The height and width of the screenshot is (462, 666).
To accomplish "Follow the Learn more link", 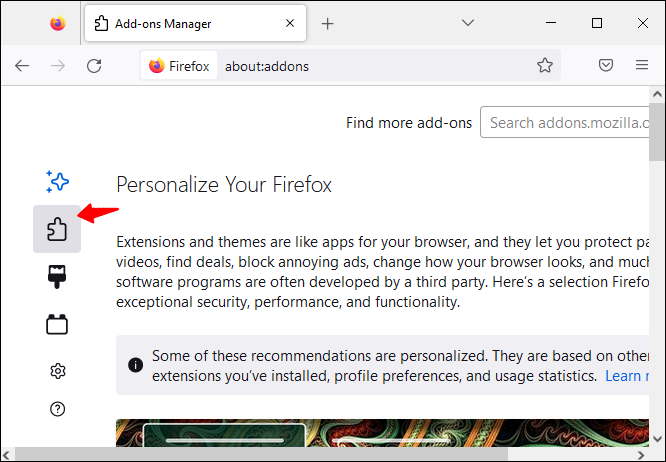I will pos(627,376).
